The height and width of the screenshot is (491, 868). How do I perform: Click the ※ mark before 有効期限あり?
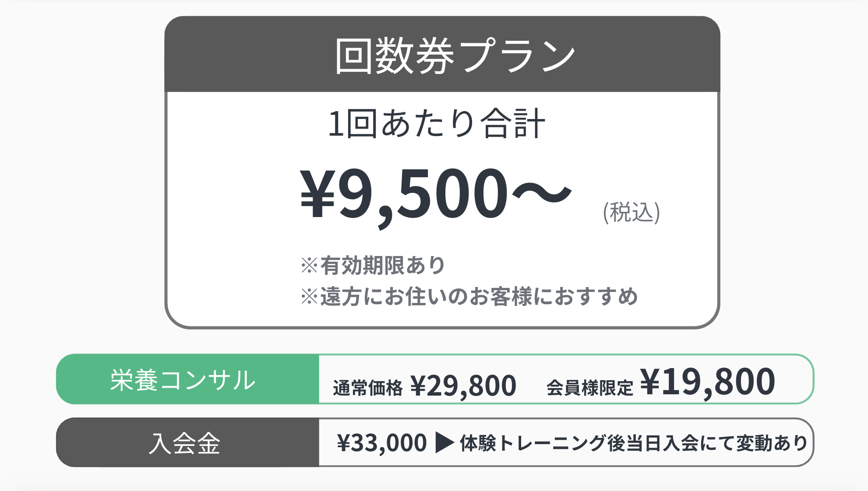point(310,265)
